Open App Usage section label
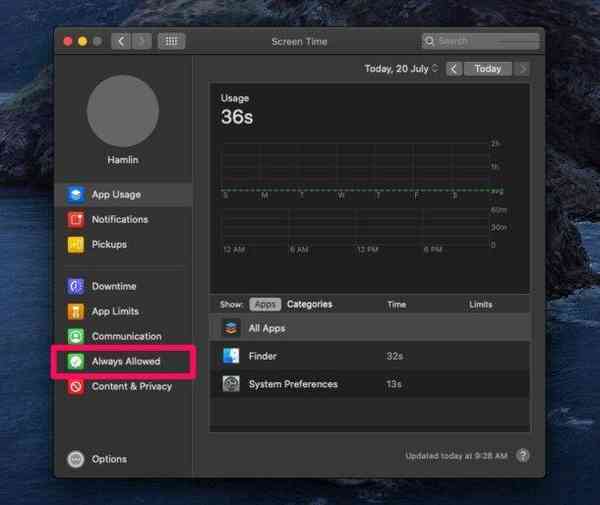This screenshot has height=505, width=600. point(116,195)
